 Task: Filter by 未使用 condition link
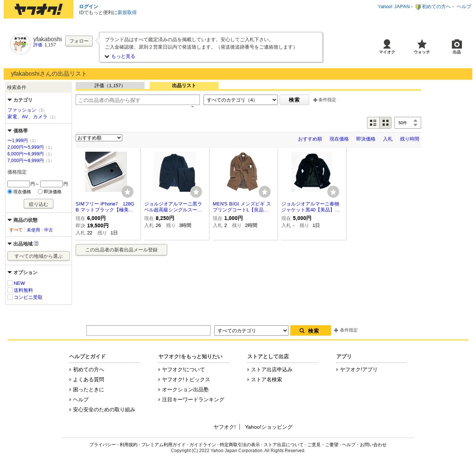(x=33, y=230)
